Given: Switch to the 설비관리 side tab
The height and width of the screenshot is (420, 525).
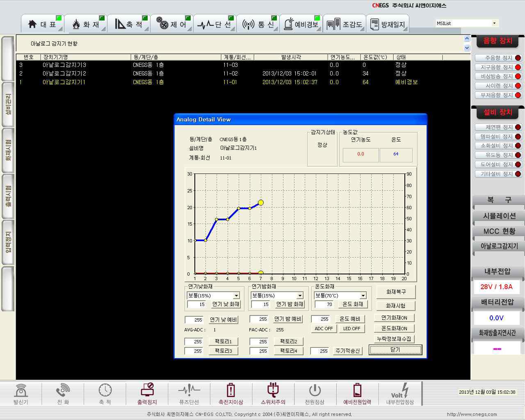Looking at the screenshot, I should tap(8, 105).
